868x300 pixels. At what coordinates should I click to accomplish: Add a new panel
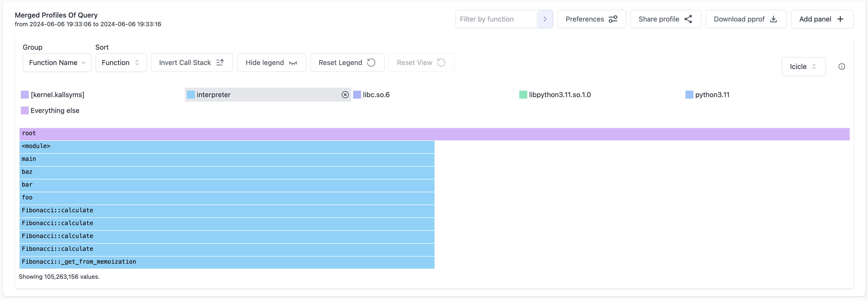[x=822, y=19]
